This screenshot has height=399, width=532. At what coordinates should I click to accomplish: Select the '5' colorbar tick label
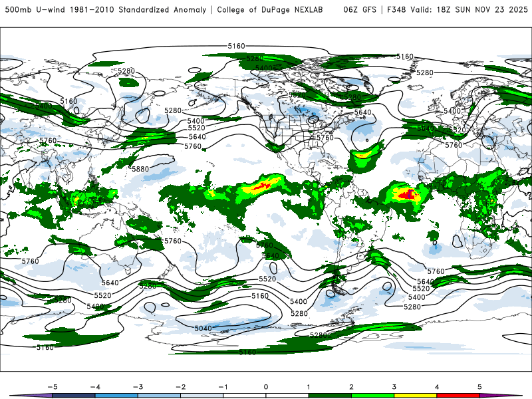(479, 387)
